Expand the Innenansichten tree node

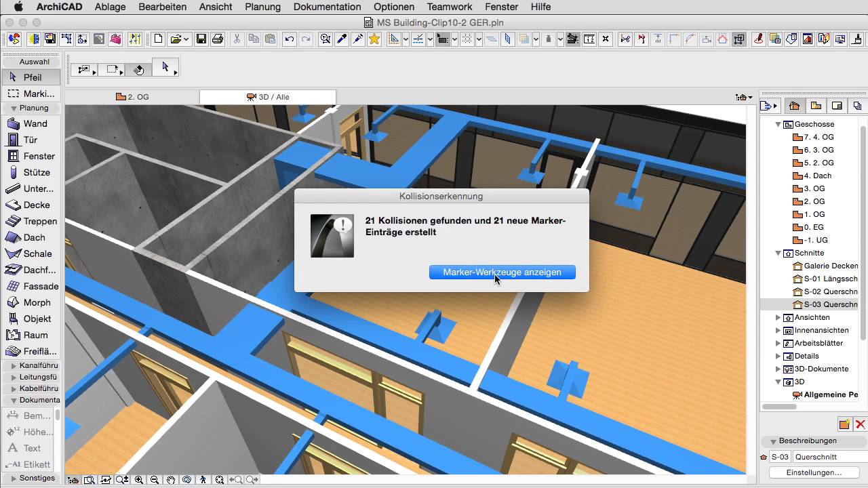(778, 330)
